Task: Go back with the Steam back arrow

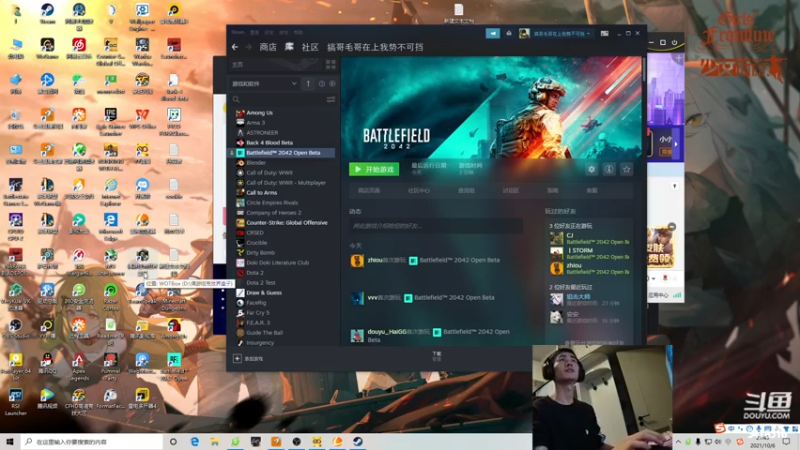Action: pyautogui.click(x=235, y=47)
